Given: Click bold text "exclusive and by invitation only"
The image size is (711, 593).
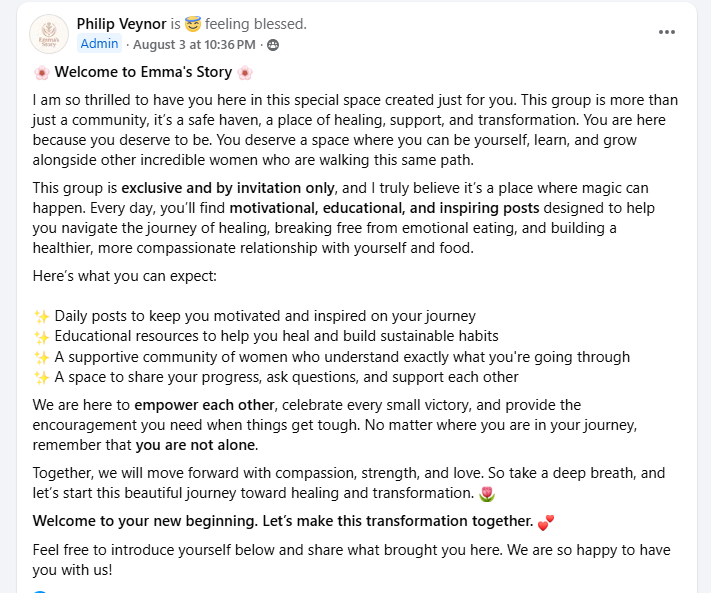Looking at the screenshot, I should (x=228, y=188).
